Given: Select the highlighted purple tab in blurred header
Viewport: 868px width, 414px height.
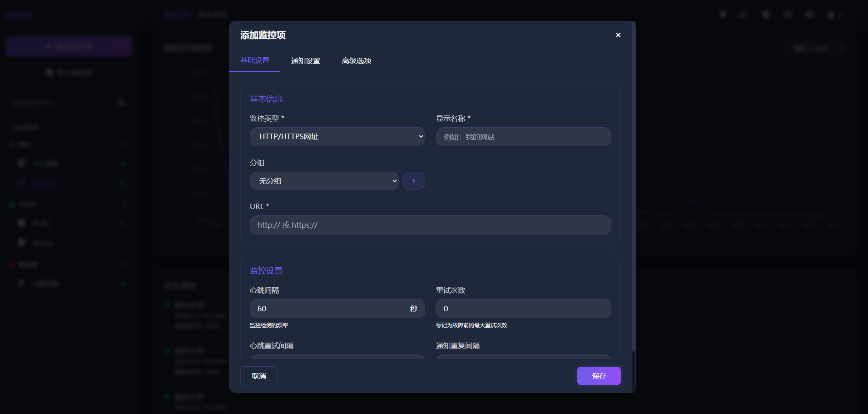Looking at the screenshot, I should [177, 15].
